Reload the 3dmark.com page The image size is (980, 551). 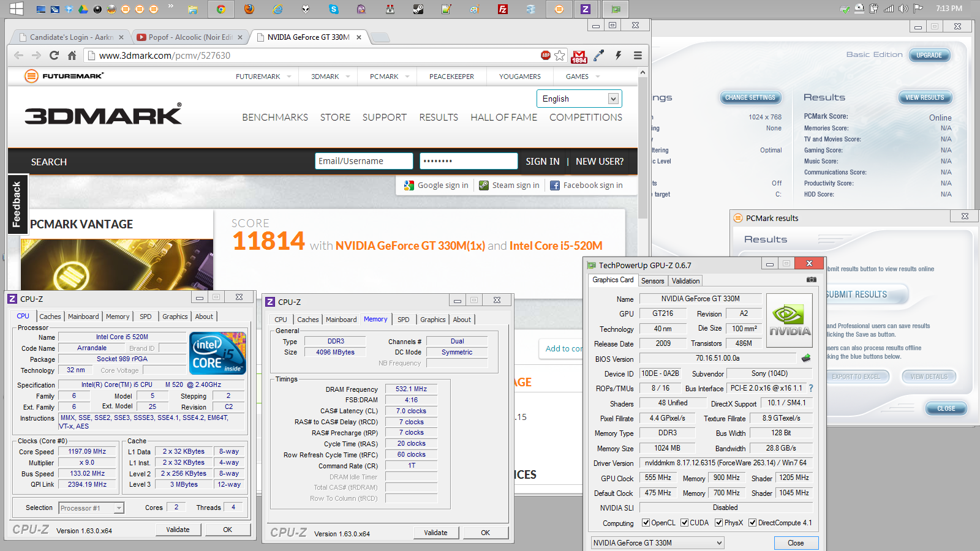[x=54, y=55]
